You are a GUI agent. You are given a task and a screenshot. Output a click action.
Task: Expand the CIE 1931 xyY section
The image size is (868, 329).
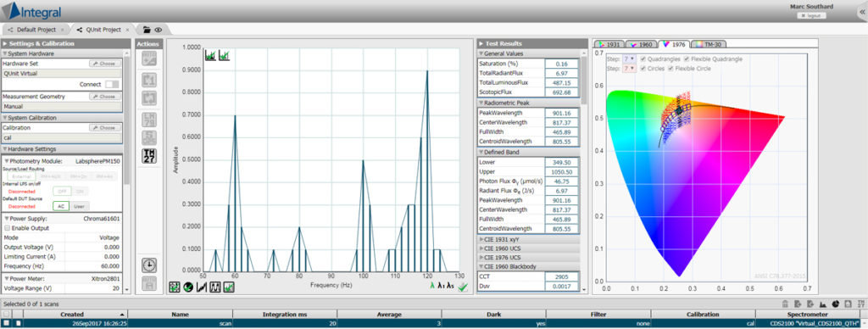point(481,239)
